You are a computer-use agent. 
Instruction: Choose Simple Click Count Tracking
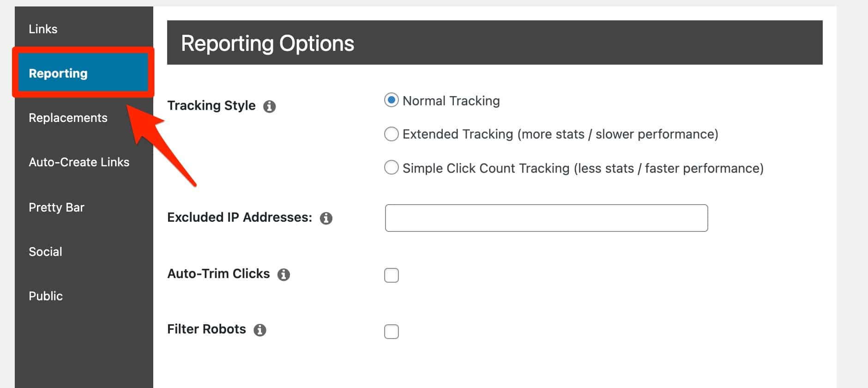(391, 168)
